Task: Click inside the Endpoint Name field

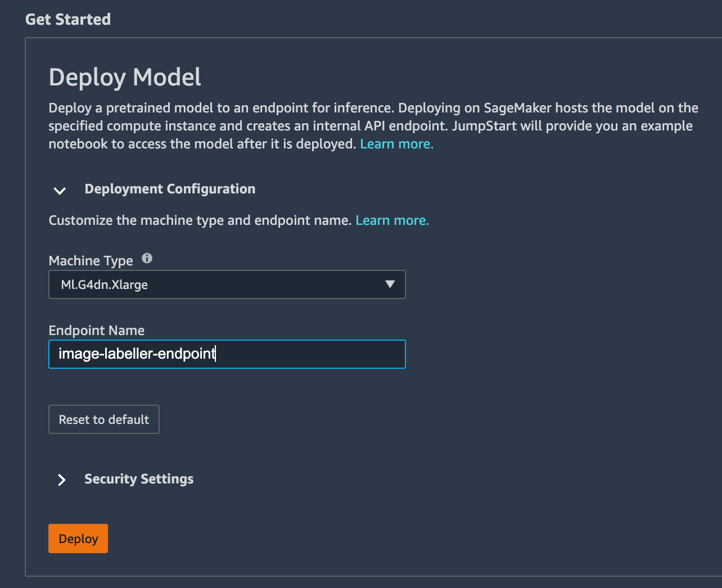Action: click(x=227, y=354)
